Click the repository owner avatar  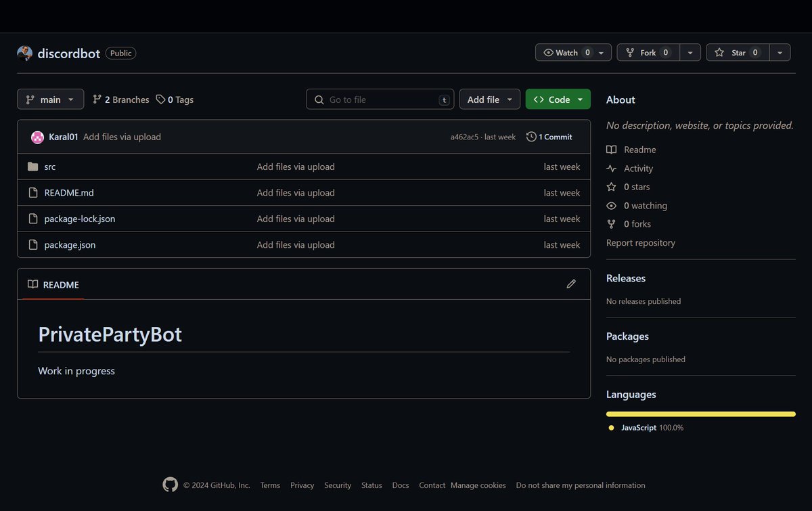tap(24, 53)
